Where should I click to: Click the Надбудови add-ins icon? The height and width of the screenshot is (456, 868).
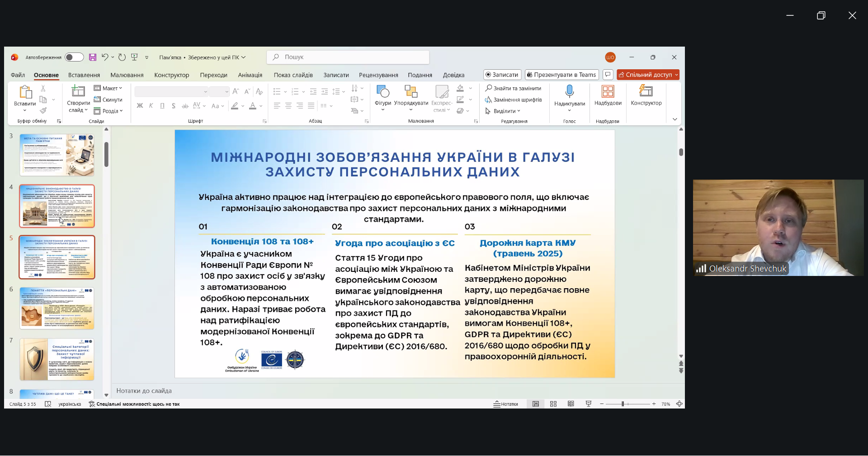(x=608, y=92)
